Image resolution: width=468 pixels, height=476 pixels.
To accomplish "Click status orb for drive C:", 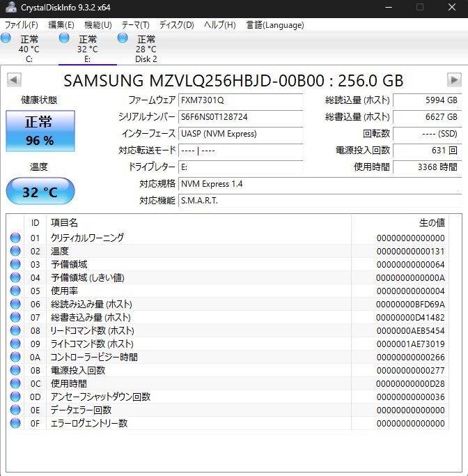I will coord(6,38).
